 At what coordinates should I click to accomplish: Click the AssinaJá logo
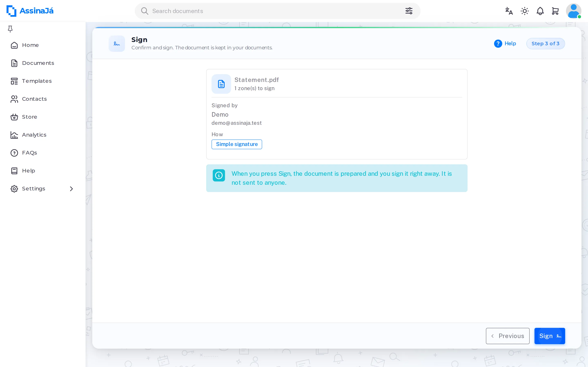30,11
